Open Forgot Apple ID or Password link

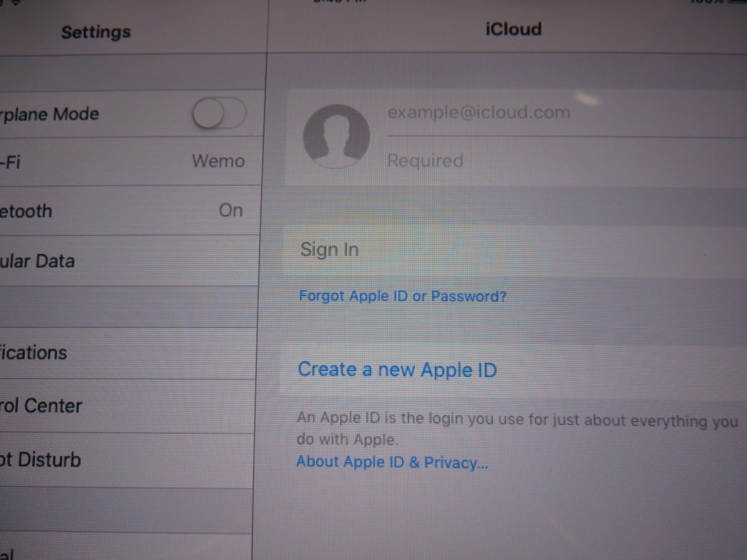(x=402, y=296)
